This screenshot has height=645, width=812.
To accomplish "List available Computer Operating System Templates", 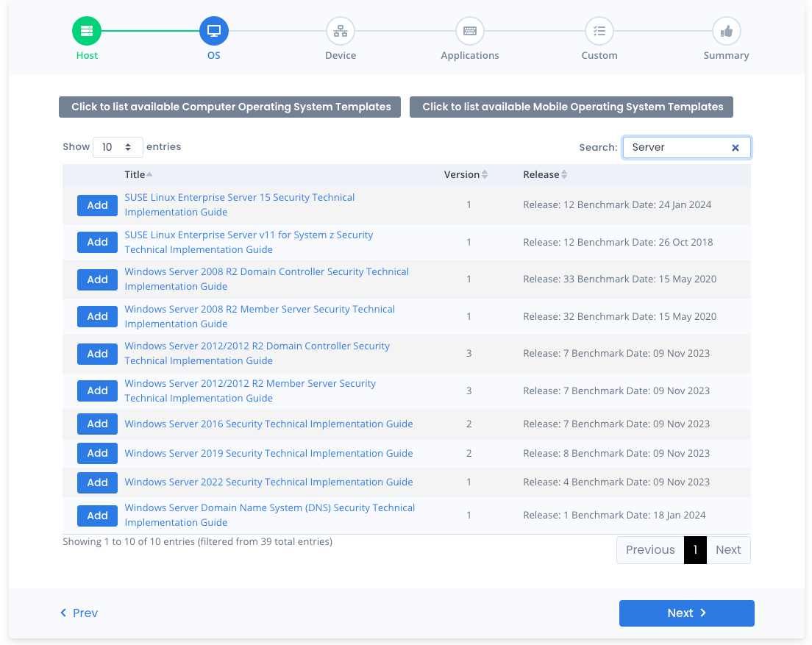I will point(229,107).
